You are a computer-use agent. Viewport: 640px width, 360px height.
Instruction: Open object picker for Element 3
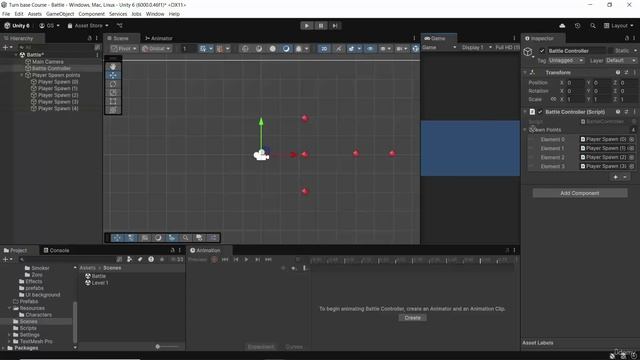tap(631, 166)
